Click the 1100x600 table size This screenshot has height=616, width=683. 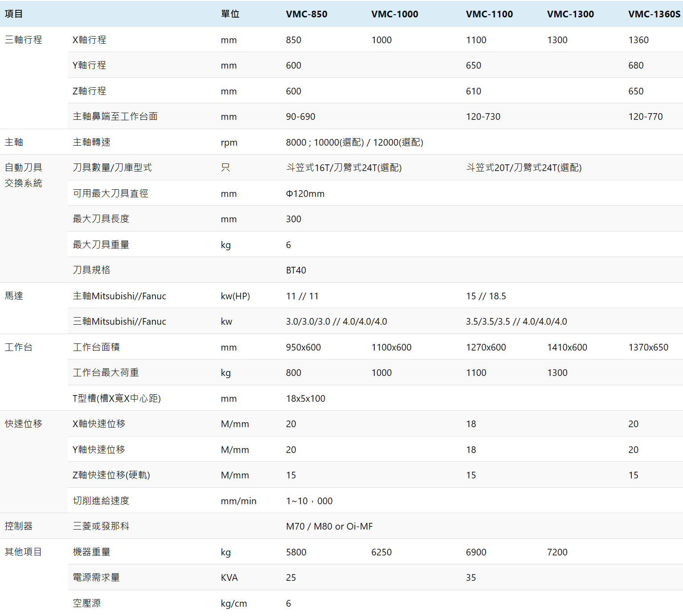pyautogui.click(x=392, y=347)
